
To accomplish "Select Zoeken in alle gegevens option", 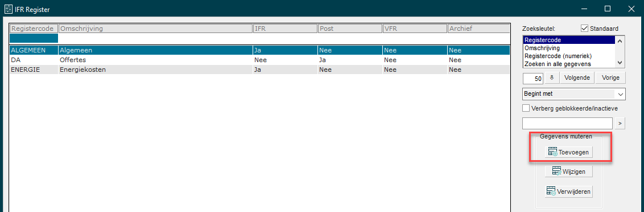I will (x=569, y=64).
